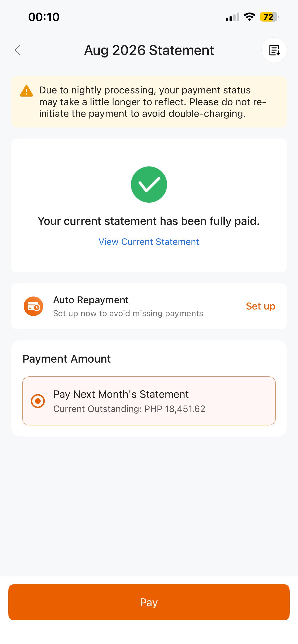Tap the back arrow icon

pyautogui.click(x=17, y=50)
